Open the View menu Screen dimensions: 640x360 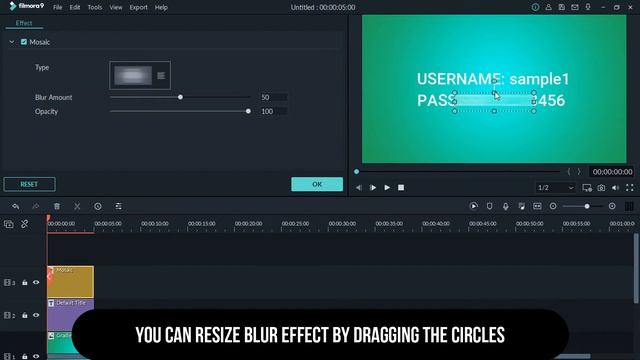pyautogui.click(x=116, y=7)
